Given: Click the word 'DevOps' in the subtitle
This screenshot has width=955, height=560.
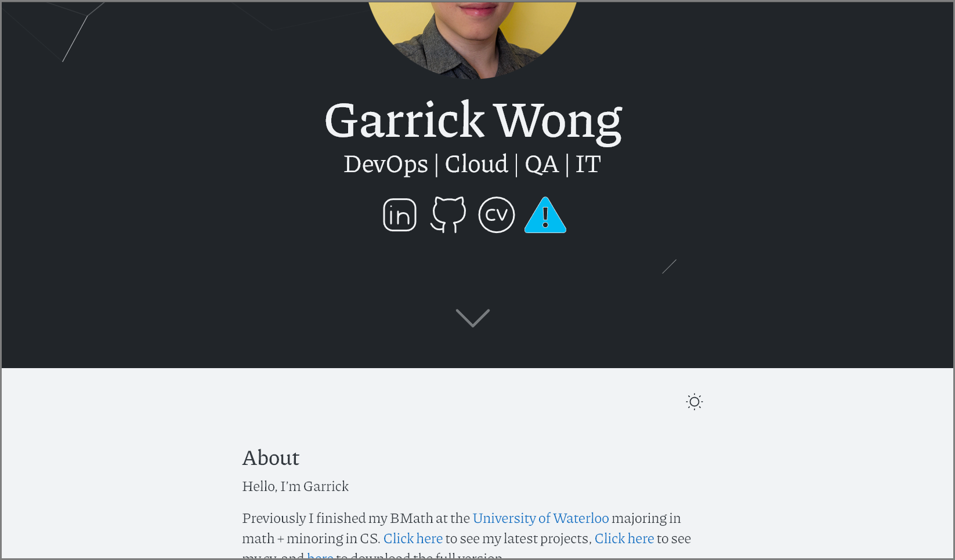Looking at the screenshot, I should click(386, 164).
